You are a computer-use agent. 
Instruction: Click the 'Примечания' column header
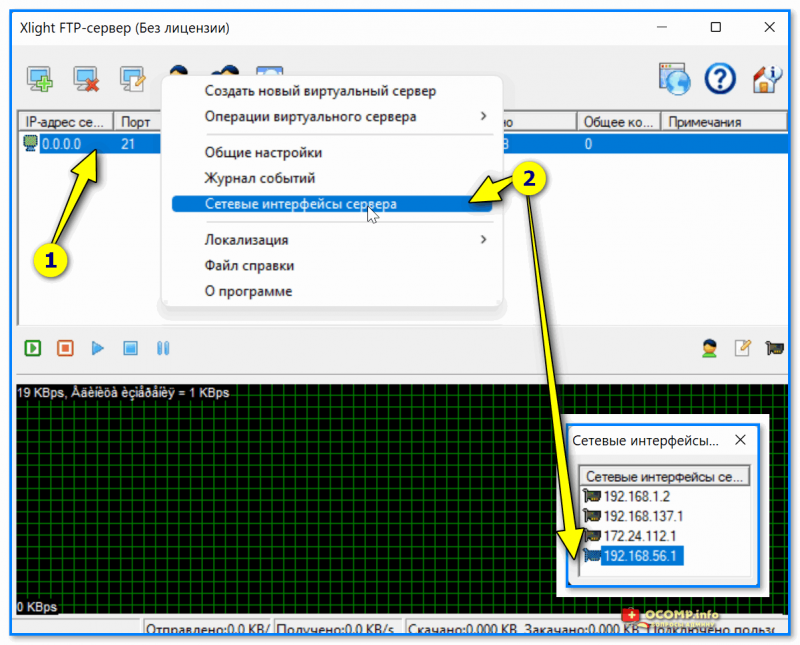point(724,122)
